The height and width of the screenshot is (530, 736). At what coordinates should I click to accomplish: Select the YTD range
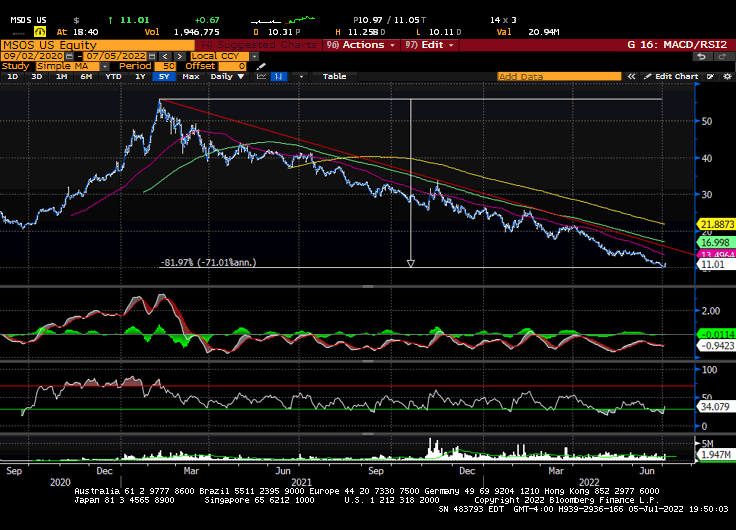point(113,77)
